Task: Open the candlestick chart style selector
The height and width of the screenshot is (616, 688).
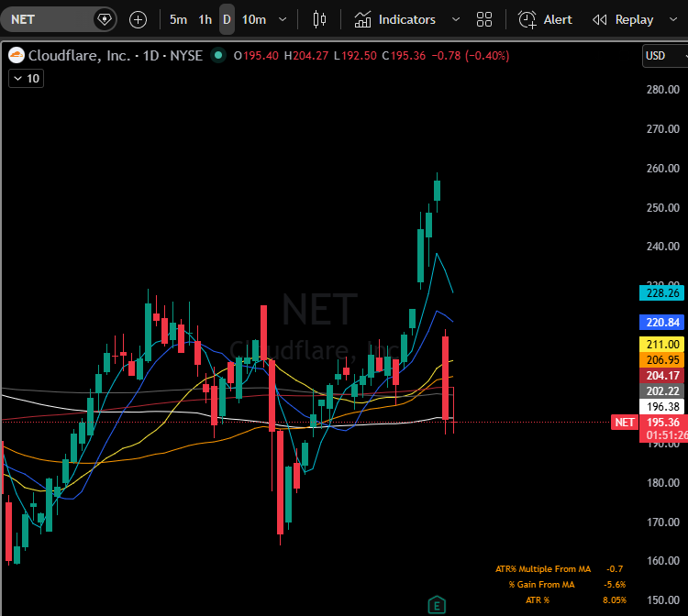Action: pyautogui.click(x=319, y=20)
